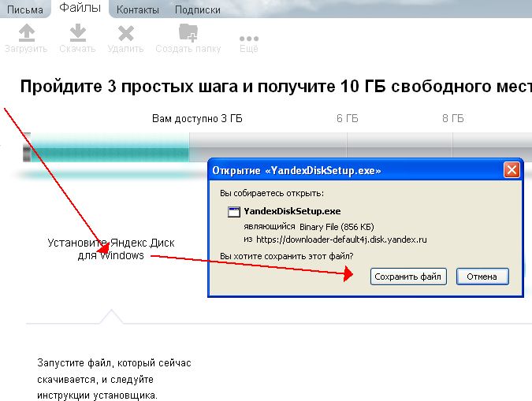The image size is (532, 401).
Task: Open the Контакты tab
Action: pyautogui.click(x=137, y=9)
